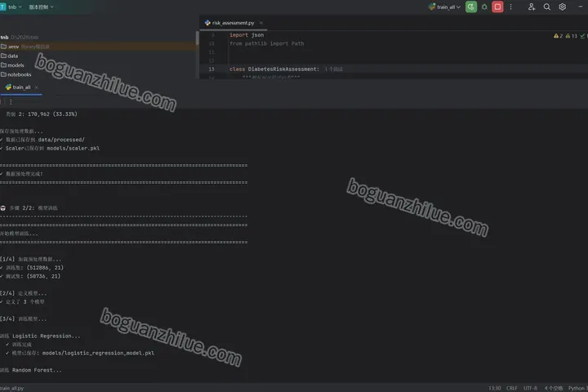The height and width of the screenshot is (392, 588).
Task: Click the scrollbar of the project tree
Action: [x=198, y=38]
